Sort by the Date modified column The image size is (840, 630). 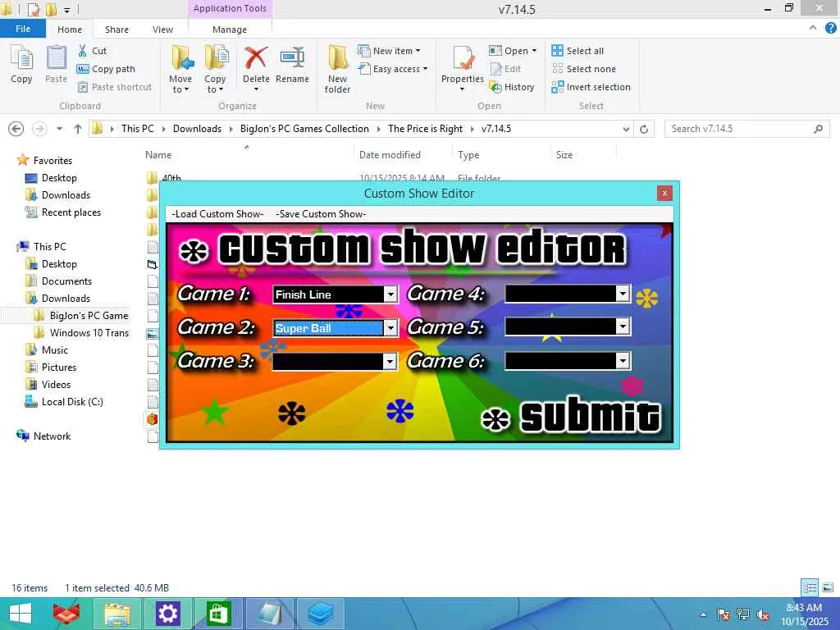390,155
